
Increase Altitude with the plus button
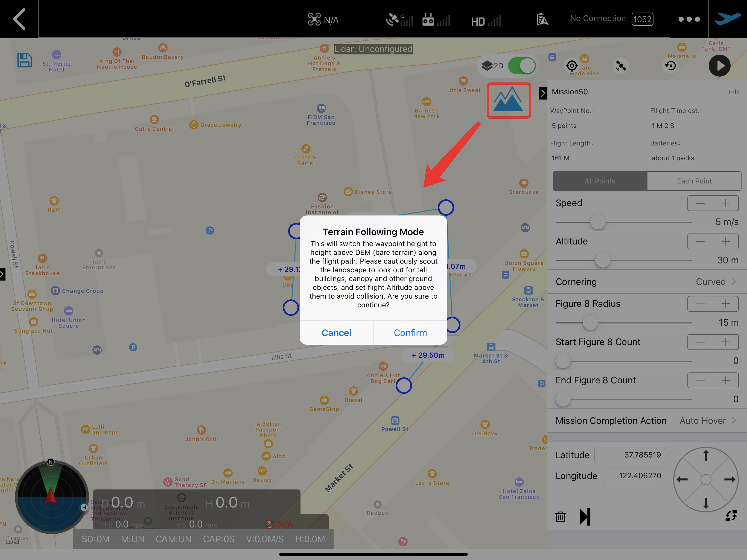726,241
